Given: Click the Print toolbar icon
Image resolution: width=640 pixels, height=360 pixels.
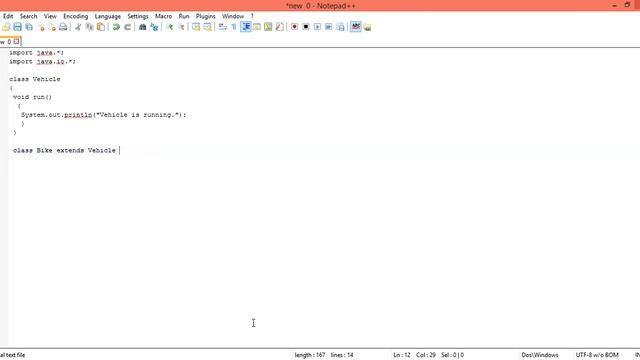Looking at the screenshot, I should pos(63,27).
